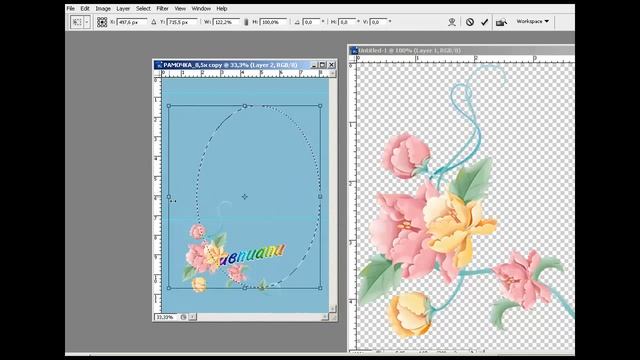Click the top-left transform handle

coord(169,106)
